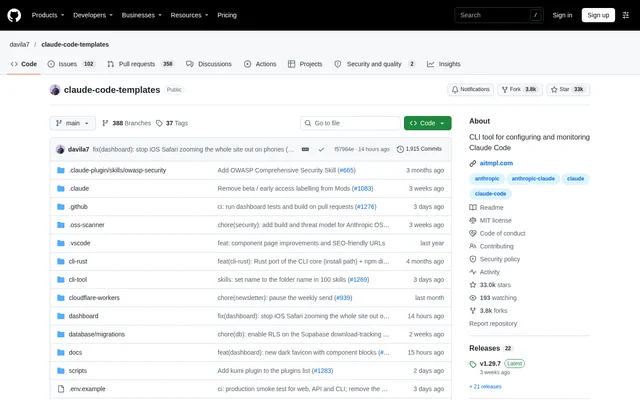
Task: Open the MIT license link
Action: click(x=491, y=220)
